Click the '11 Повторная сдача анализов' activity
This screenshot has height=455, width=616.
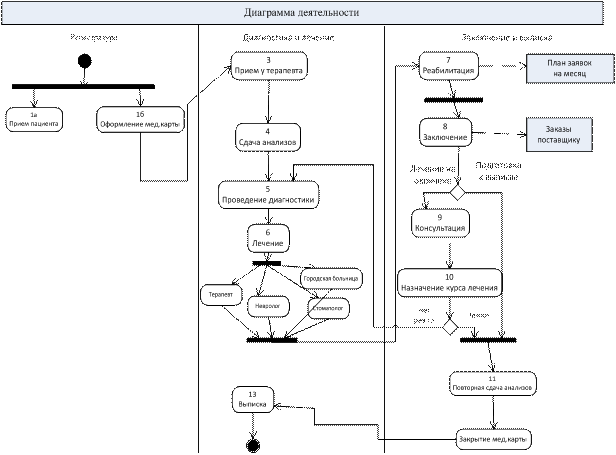(492, 384)
